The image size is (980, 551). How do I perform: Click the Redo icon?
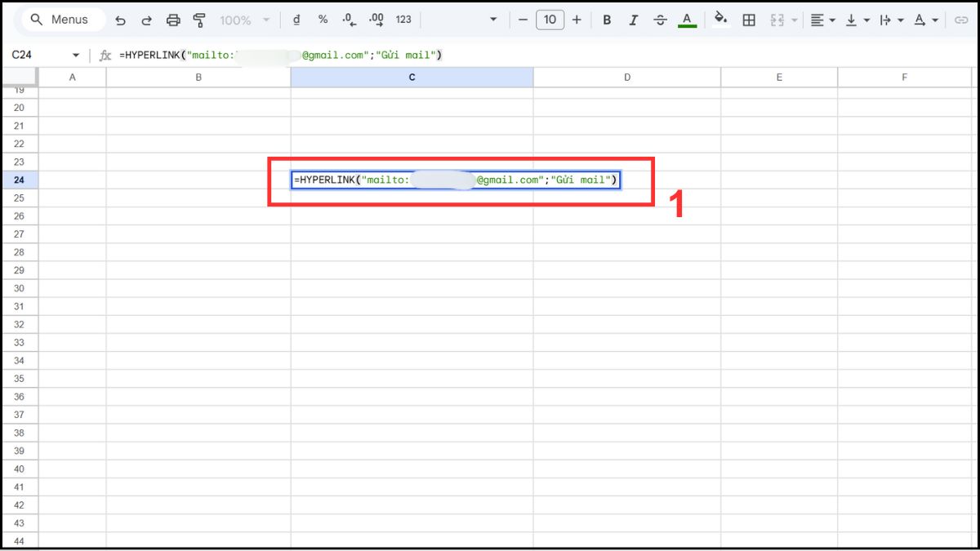146,20
